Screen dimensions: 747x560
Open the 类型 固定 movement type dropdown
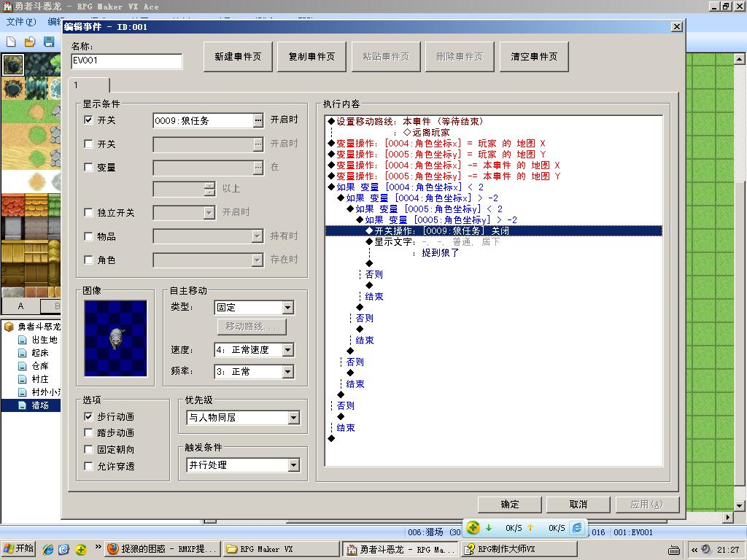pyautogui.click(x=287, y=308)
